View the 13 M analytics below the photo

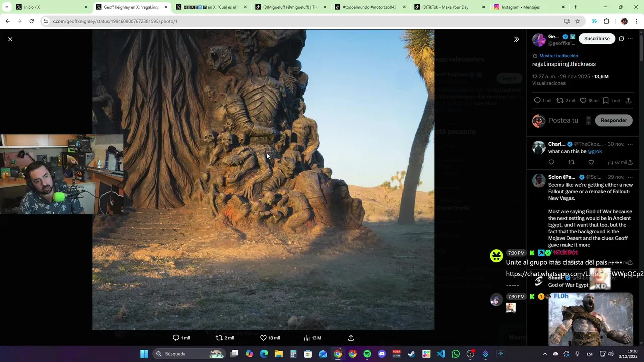(312, 338)
